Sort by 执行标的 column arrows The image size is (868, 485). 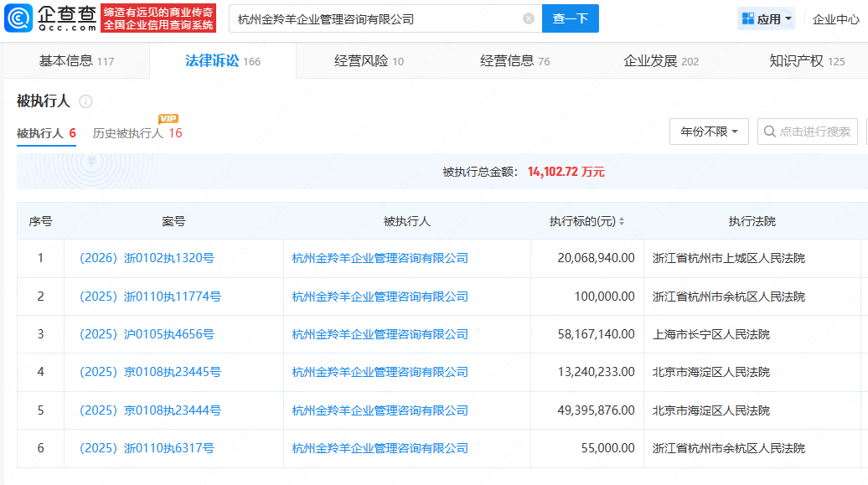pos(622,222)
